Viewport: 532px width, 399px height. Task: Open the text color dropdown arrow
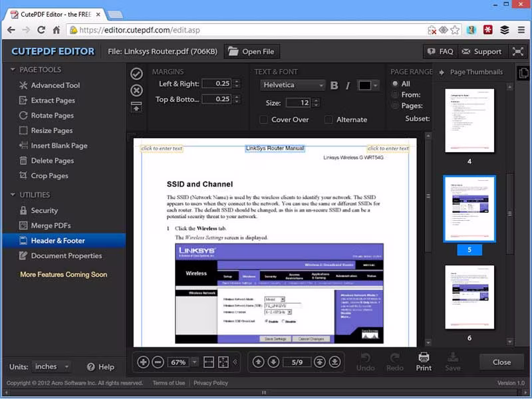pos(375,86)
